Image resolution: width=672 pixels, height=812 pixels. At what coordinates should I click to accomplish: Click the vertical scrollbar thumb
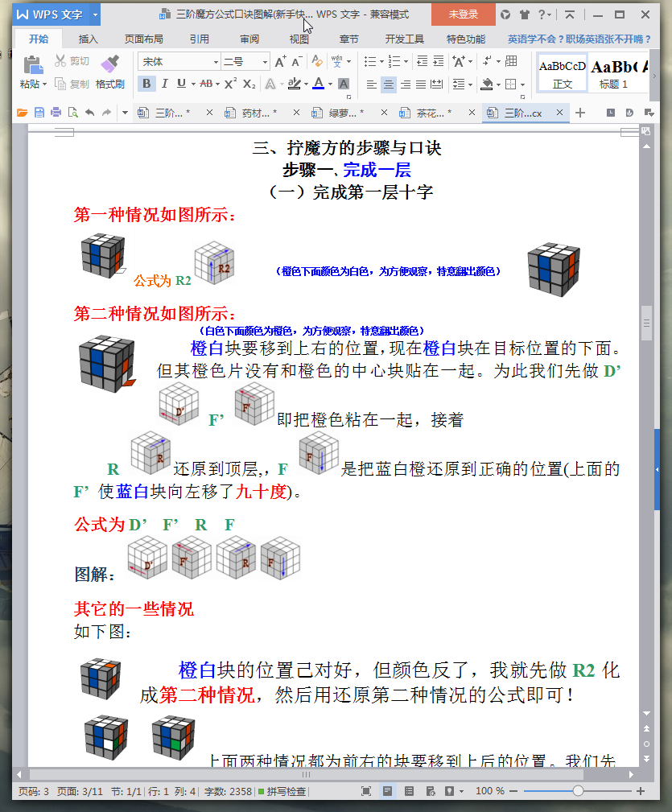pos(646,323)
